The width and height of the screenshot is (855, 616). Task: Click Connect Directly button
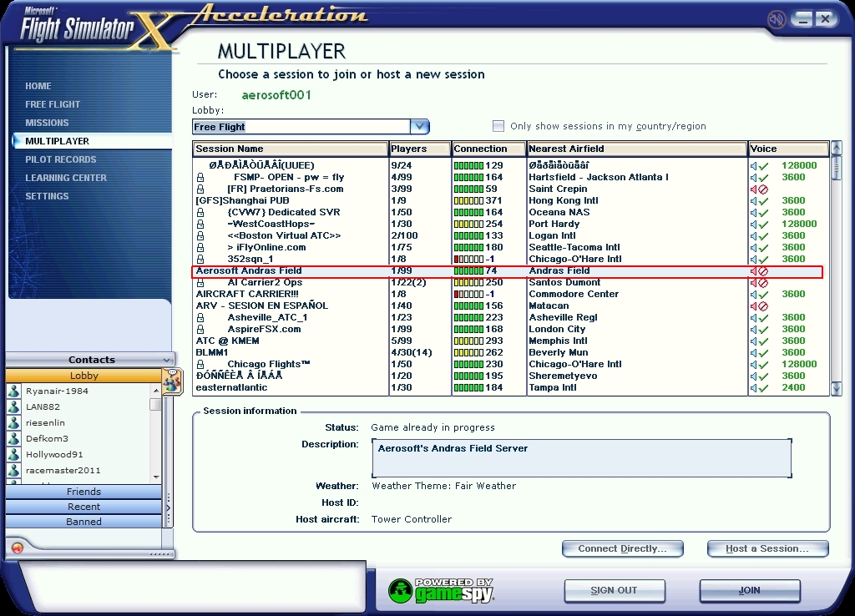click(x=622, y=549)
